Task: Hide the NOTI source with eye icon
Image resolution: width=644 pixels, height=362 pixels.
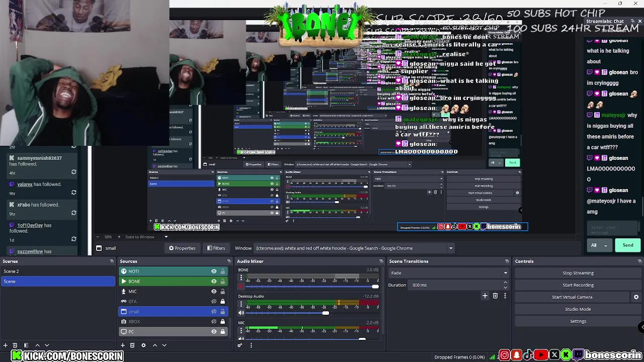Action: click(x=214, y=271)
